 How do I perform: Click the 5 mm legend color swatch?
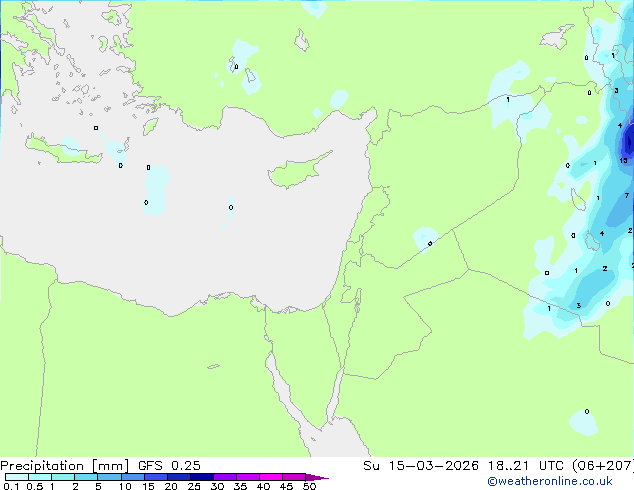(x=109, y=477)
